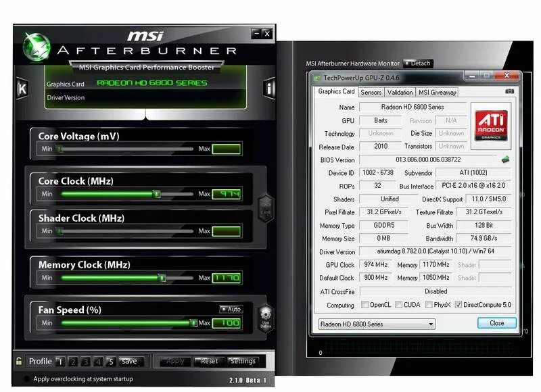The width and height of the screenshot is (541, 392).
Task: Click the Kombustor K button in Afterburner
Action: click(22, 89)
